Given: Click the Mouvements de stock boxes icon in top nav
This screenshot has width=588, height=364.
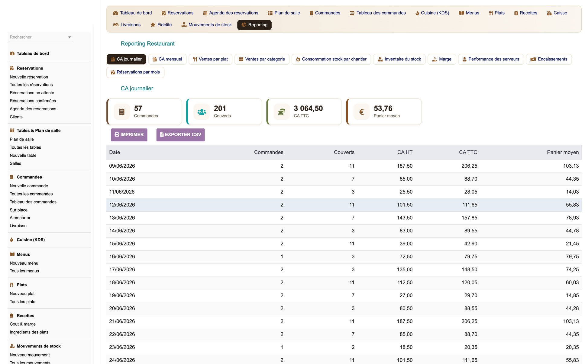Looking at the screenshot, I should (x=184, y=25).
